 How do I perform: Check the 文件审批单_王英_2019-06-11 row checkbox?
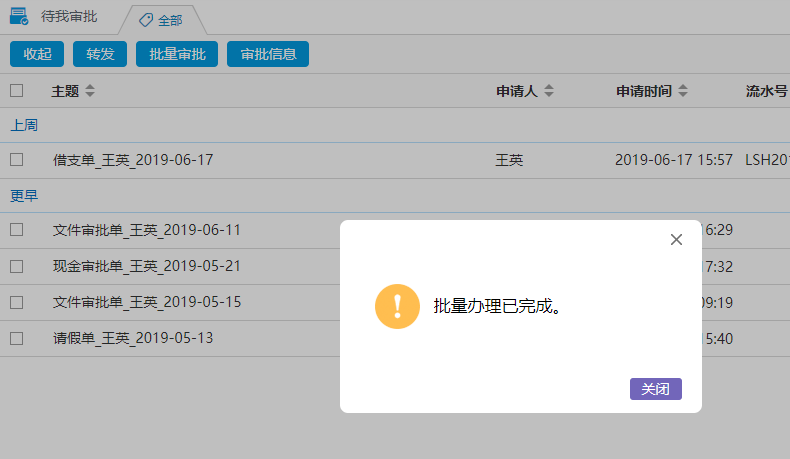(17, 230)
